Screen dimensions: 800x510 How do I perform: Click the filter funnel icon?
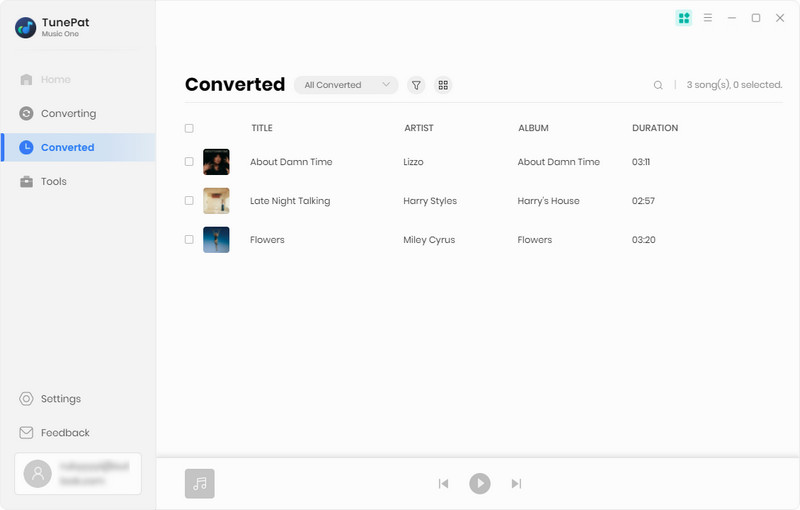[416, 85]
